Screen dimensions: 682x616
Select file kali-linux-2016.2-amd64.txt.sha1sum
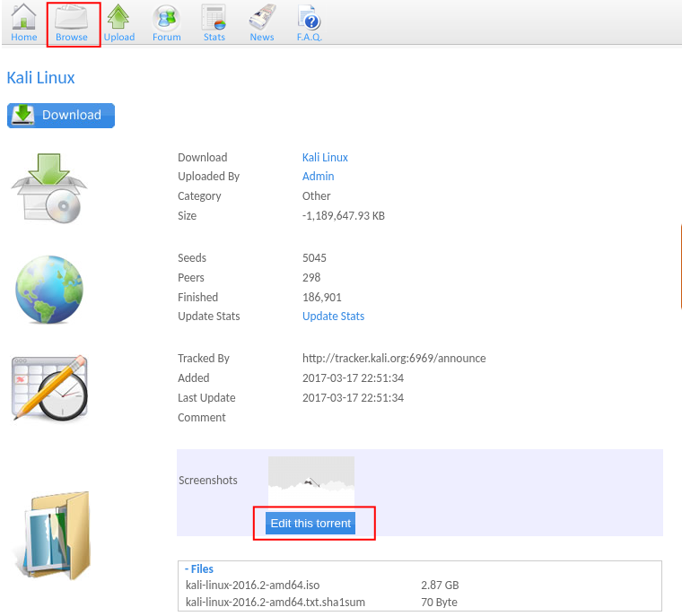tap(275, 602)
